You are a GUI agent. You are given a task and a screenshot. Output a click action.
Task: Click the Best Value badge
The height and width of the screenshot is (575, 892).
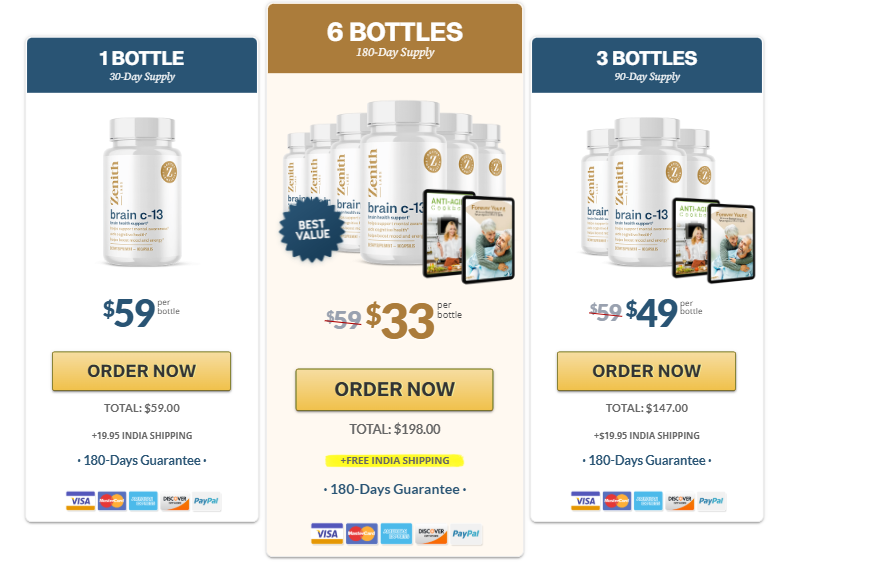point(312,230)
